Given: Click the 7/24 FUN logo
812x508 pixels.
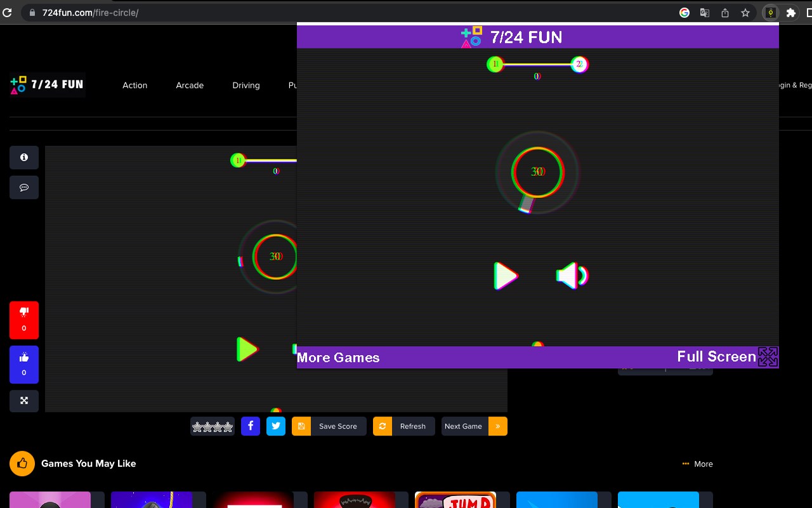Looking at the screenshot, I should (46, 84).
